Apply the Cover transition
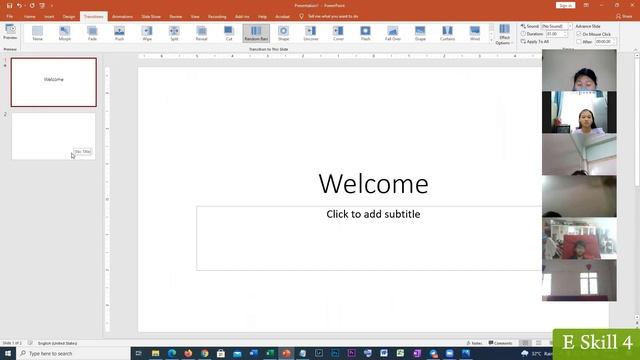The height and width of the screenshot is (360, 640). point(338,33)
